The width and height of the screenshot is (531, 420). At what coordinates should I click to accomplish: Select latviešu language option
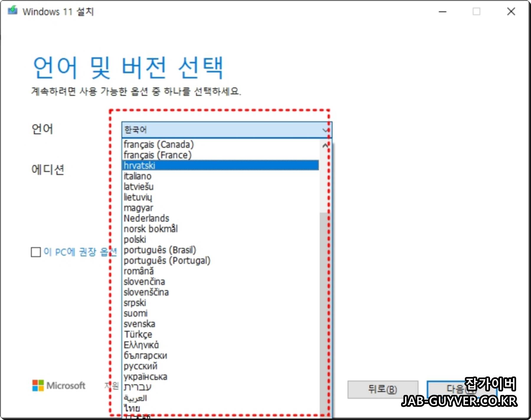point(220,187)
